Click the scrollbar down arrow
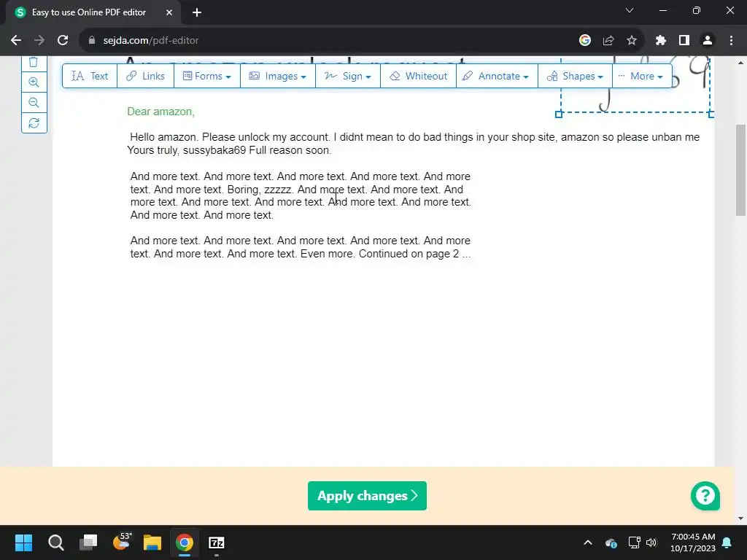747x560 pixels. tap(741, 518)
